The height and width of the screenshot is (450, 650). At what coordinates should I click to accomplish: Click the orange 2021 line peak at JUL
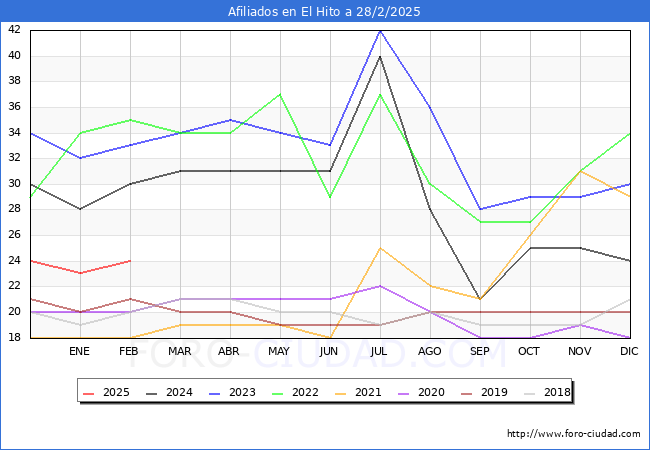coord(380,248)
